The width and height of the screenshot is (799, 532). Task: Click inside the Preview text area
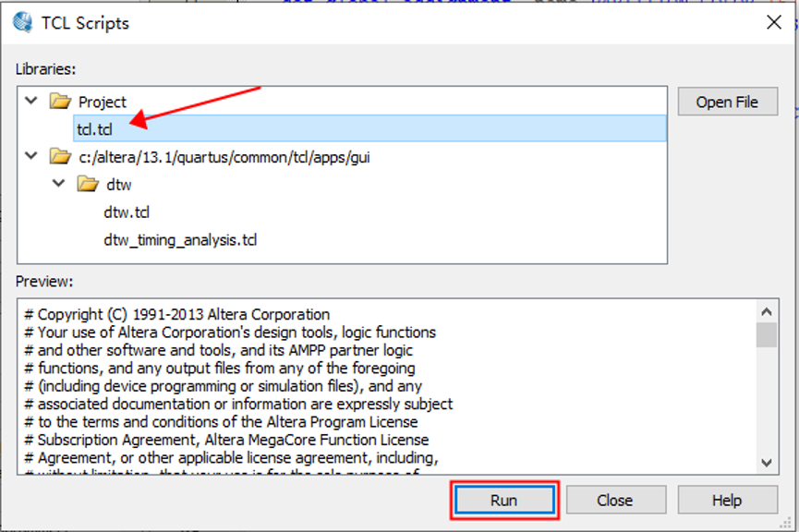pyautogui.click(x=369, y=388)
